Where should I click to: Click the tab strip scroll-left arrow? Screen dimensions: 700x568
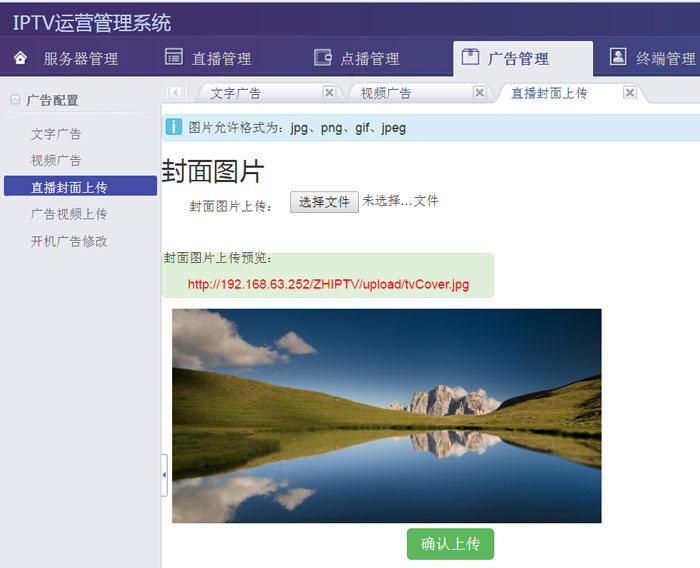[x=175, y=92]
